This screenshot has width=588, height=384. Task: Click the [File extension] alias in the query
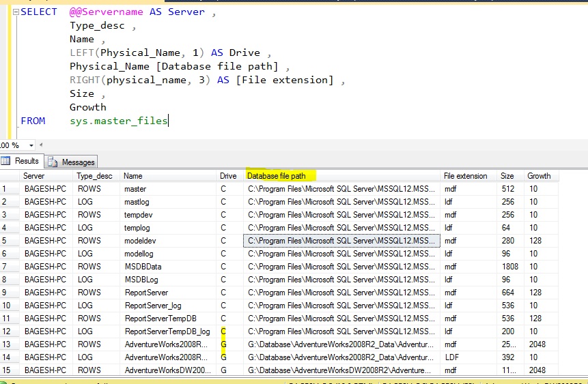click(285, 80)
